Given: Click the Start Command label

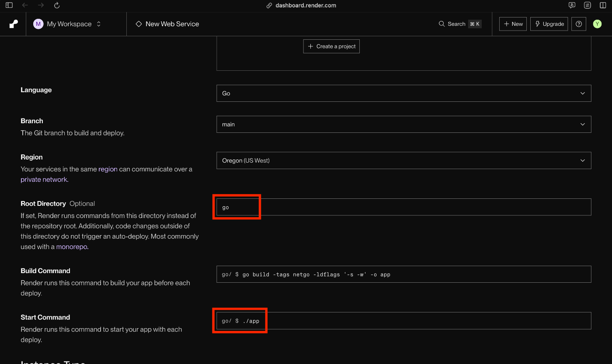Looking at the screenshot, I should pyautogui.click(x=45, y=317).
